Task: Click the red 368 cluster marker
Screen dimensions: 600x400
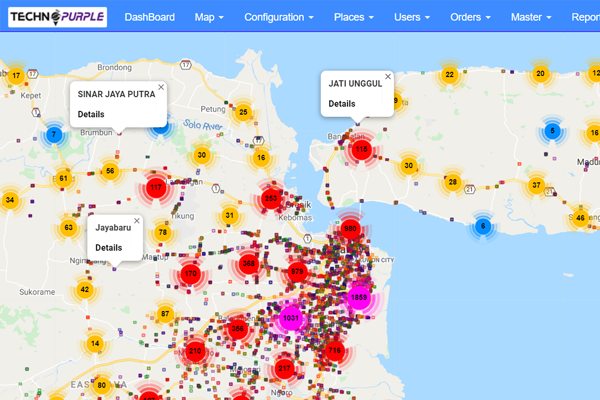Action: [249, 263]
